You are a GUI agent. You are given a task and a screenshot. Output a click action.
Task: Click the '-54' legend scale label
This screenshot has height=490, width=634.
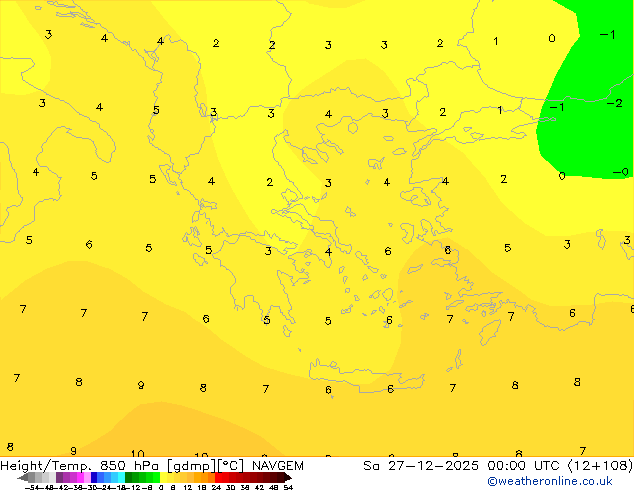click(x=32, y=487)
